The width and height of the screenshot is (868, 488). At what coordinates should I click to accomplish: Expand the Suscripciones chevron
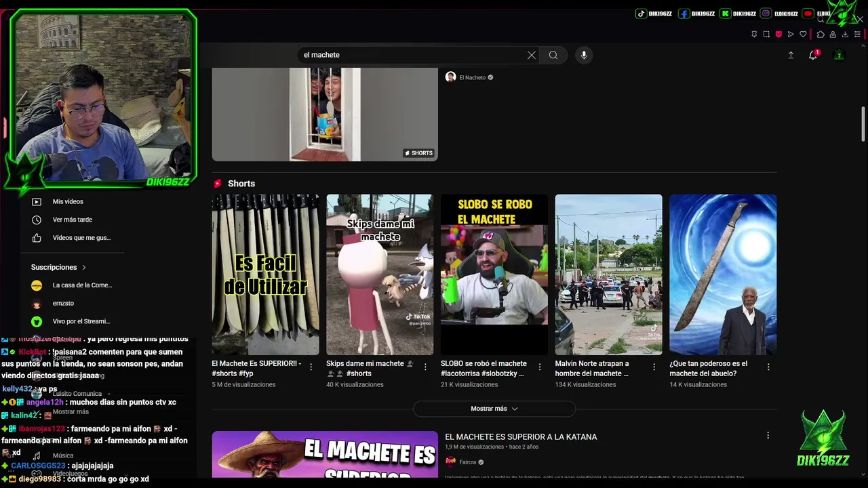pos(84,268)
